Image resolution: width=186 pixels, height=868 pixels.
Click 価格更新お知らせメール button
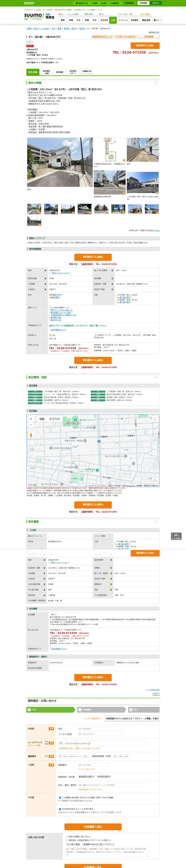[102, 37]
